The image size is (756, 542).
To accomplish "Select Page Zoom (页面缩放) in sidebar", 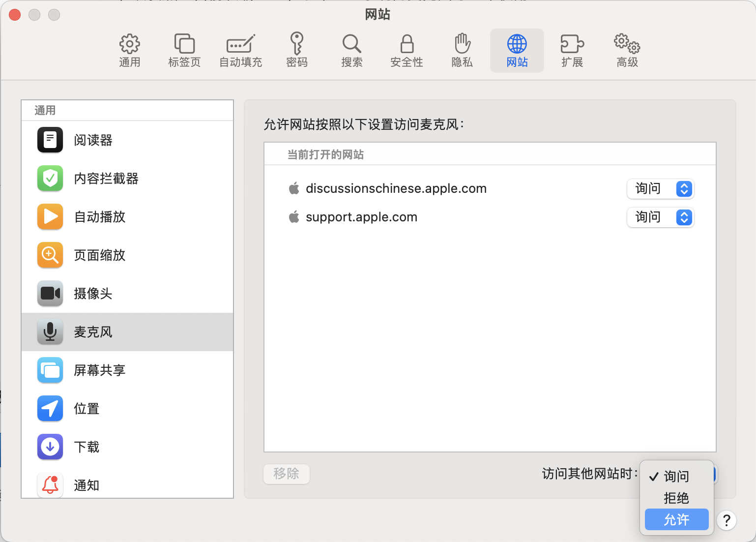I will click(99, 255).
